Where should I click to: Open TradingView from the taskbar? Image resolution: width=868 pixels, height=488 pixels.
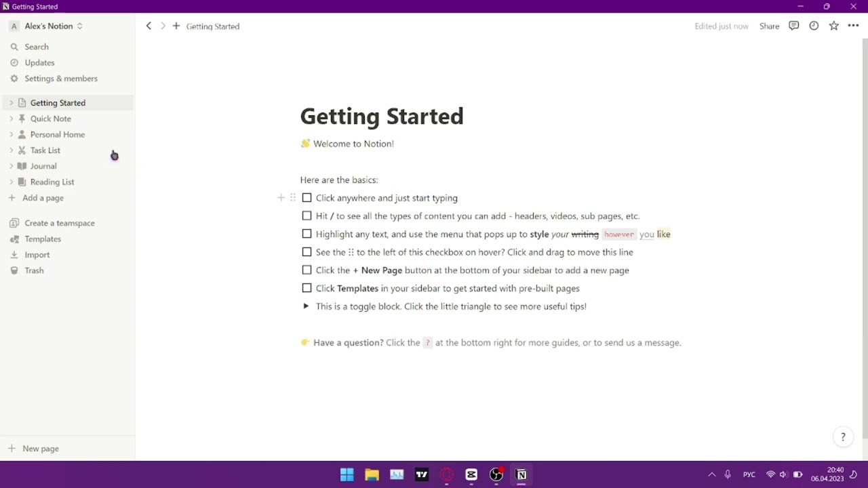pyautogui.click(x=422, y=474)
